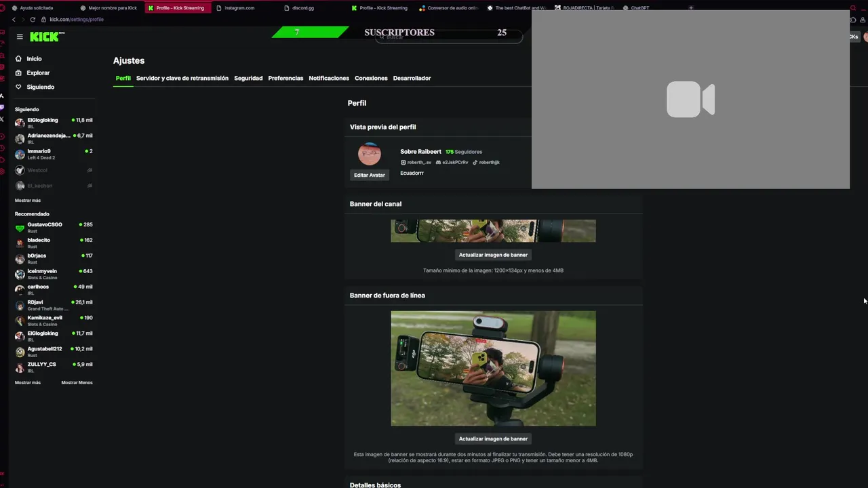868x488 pixels.
Task: Open b0rjacs channel avatar
Action: point(20,258)
